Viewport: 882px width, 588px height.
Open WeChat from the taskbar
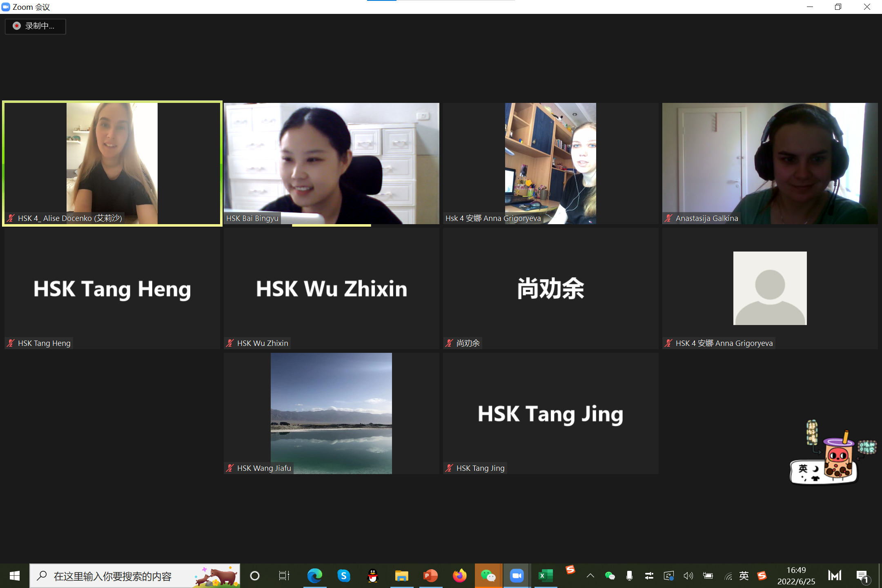pyautogui.click(x=488, y=576)
